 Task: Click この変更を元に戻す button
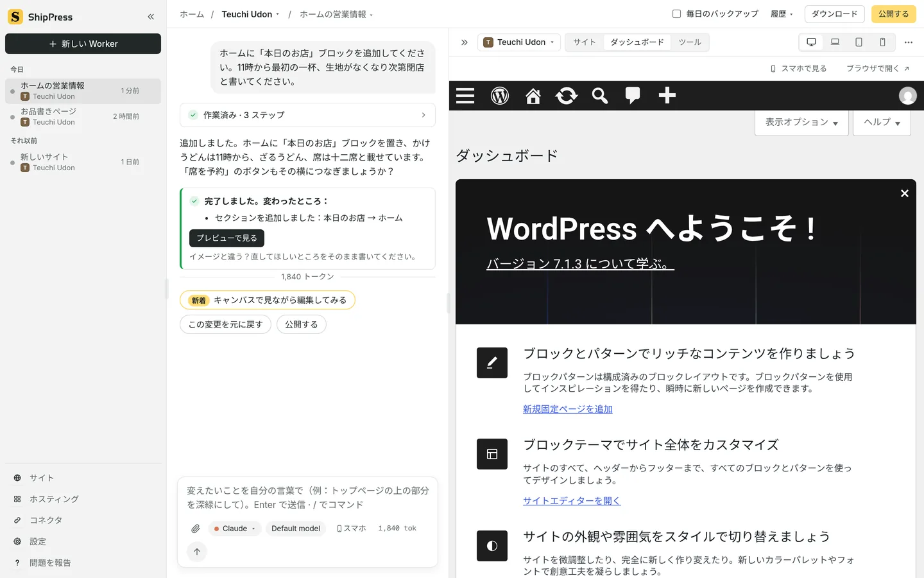[x=225, y=325]
